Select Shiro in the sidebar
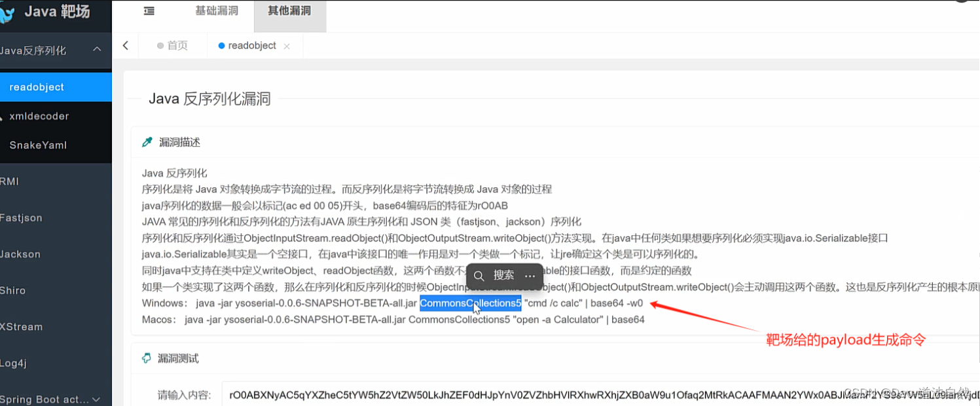The height and width of the screenshot is (406, 980). point(13,290)
